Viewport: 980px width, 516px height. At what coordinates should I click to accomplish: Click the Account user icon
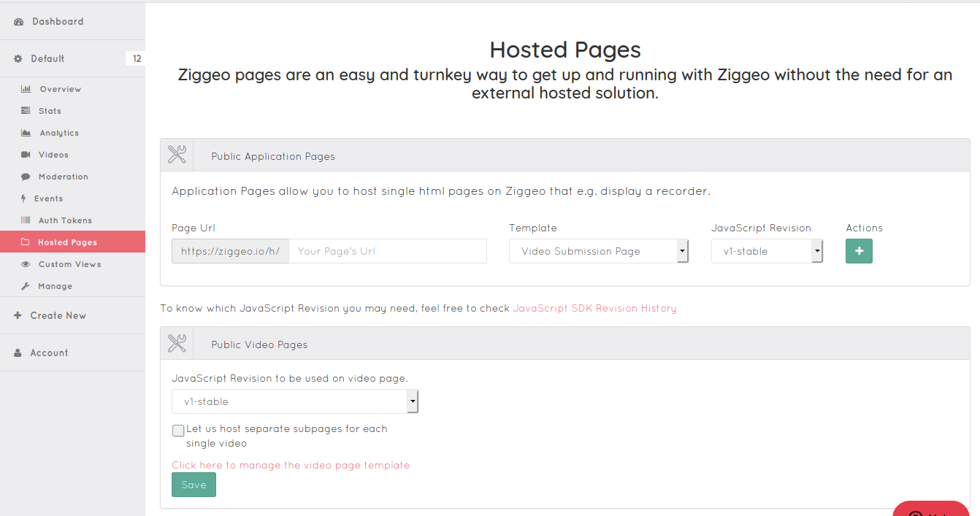point(18,353)
